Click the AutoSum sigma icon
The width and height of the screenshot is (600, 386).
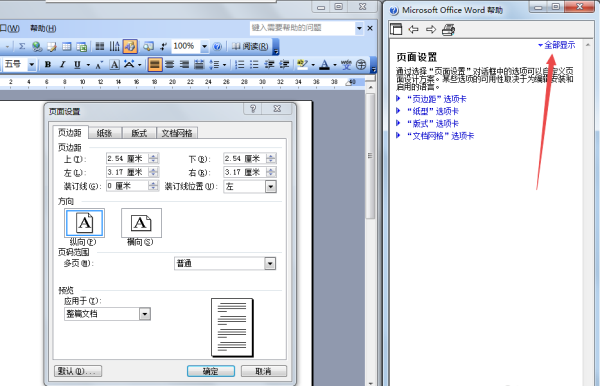pos(22,46)
